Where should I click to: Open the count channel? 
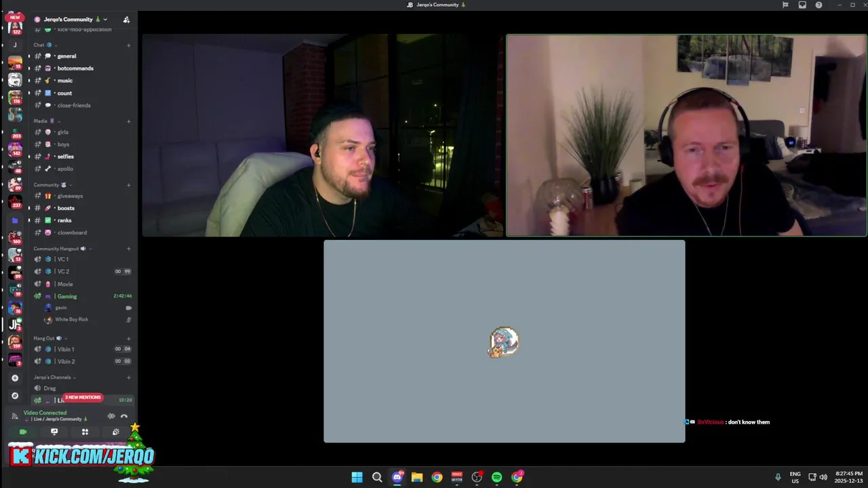click(x=81, y=93)
